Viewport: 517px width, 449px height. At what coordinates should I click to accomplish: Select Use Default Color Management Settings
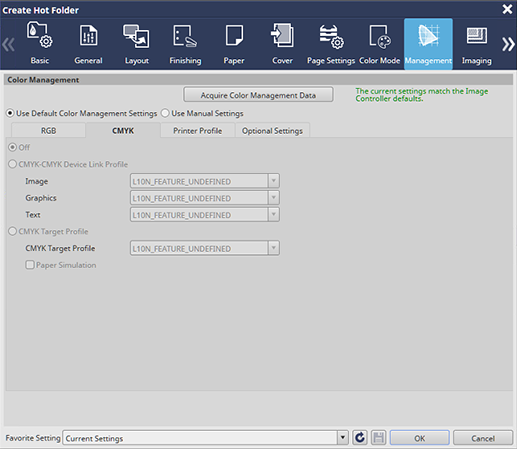point(10,113)
